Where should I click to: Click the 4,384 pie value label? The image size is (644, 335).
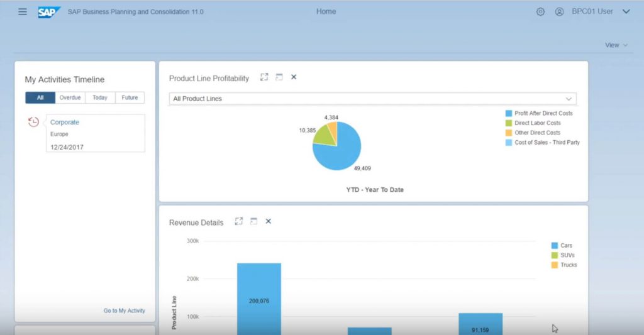pos(331,118)
